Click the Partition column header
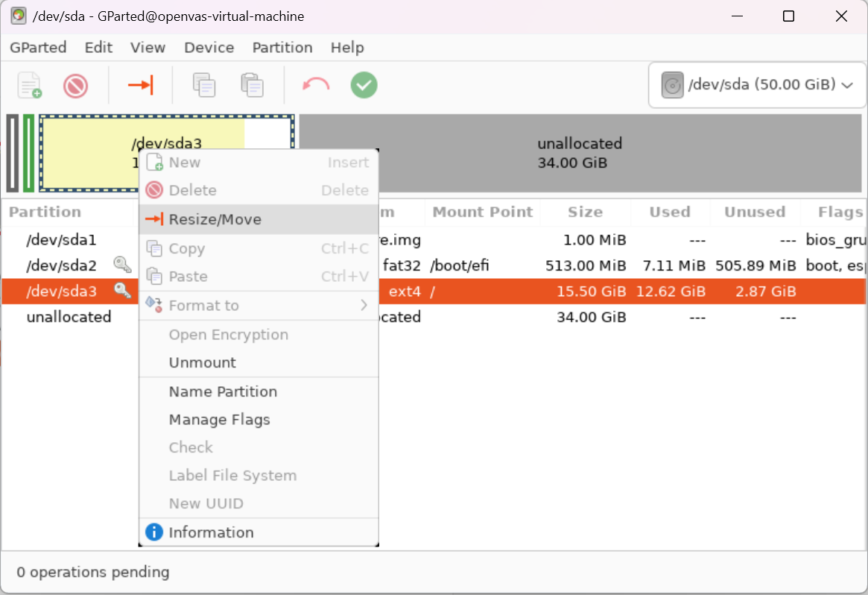The width and height of the screenshot is (868, 595). click(45, 212)
